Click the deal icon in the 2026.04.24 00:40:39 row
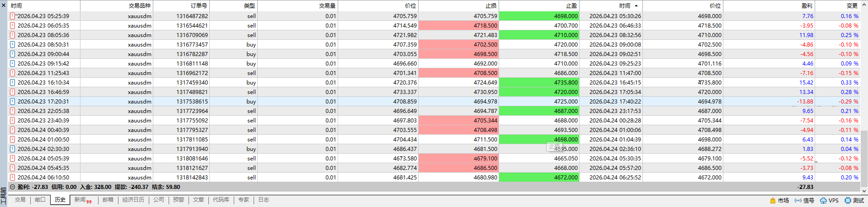This screenshot has height=207, width=868. click(13, 130)
